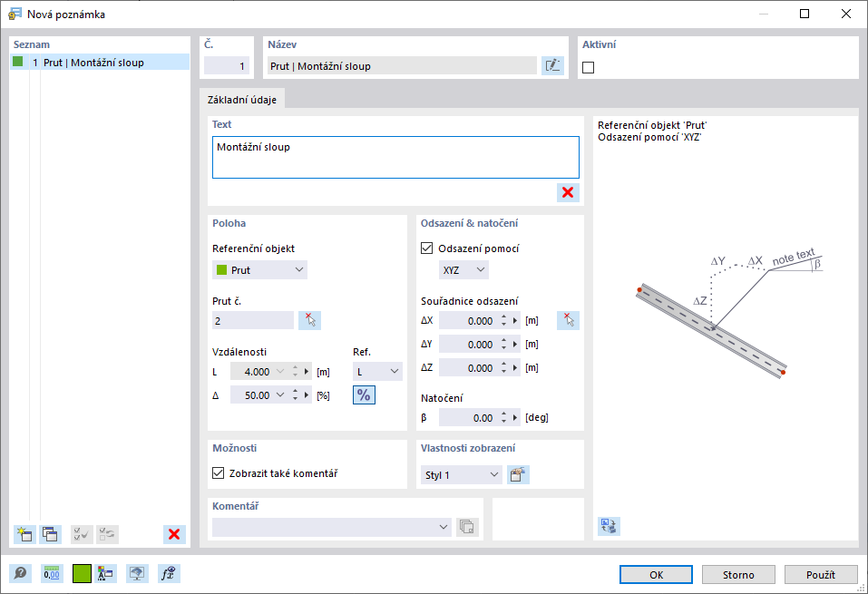Screen dimensions: 868x594
Task: Confirm dialog with the OK button
Action: [x=656, y=574]
